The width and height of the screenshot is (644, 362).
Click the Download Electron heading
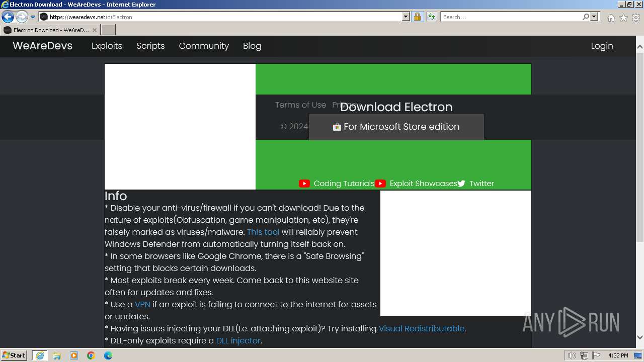396,107
